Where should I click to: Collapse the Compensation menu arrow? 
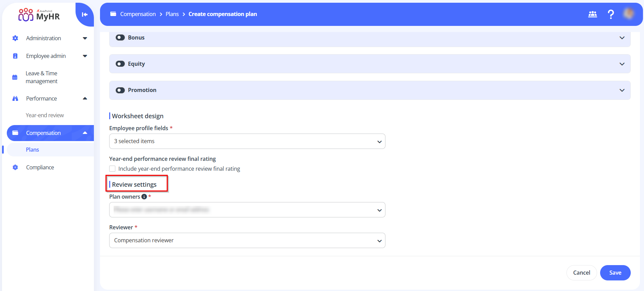[85, 133]
